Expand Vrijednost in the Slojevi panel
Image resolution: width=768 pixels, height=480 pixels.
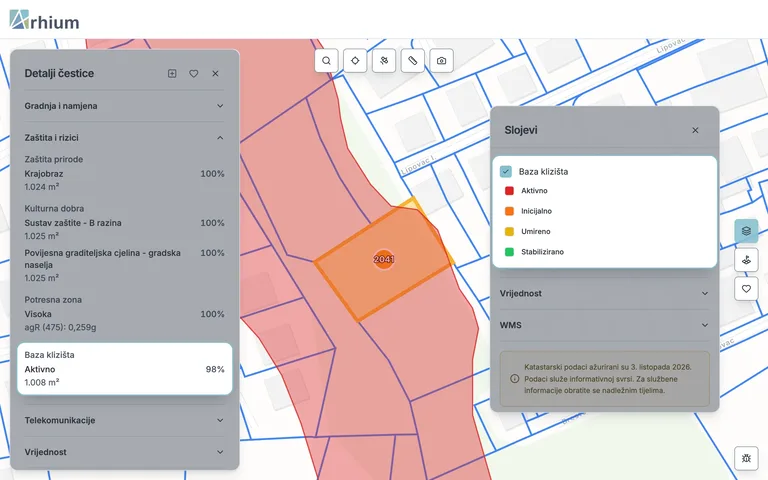pos(604,293)
